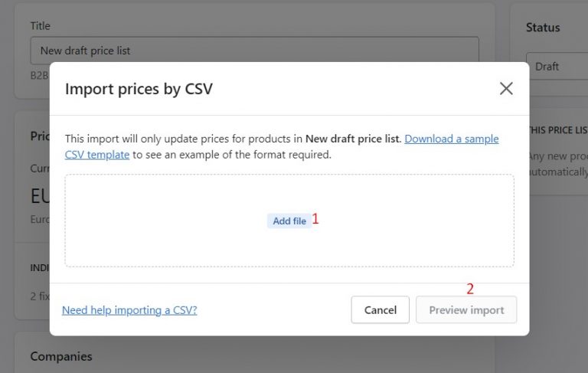
Task: Open the Status dropdown showing Draft
Action: tap(557, 67)
